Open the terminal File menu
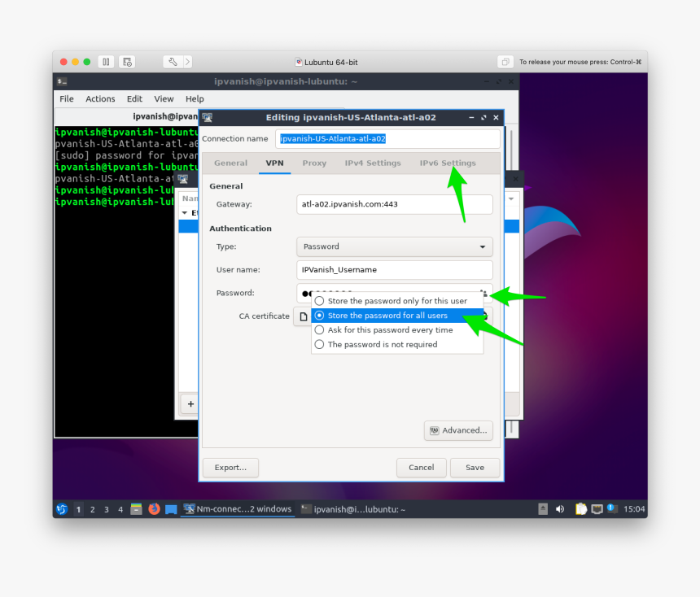 (x=67, y=99)
